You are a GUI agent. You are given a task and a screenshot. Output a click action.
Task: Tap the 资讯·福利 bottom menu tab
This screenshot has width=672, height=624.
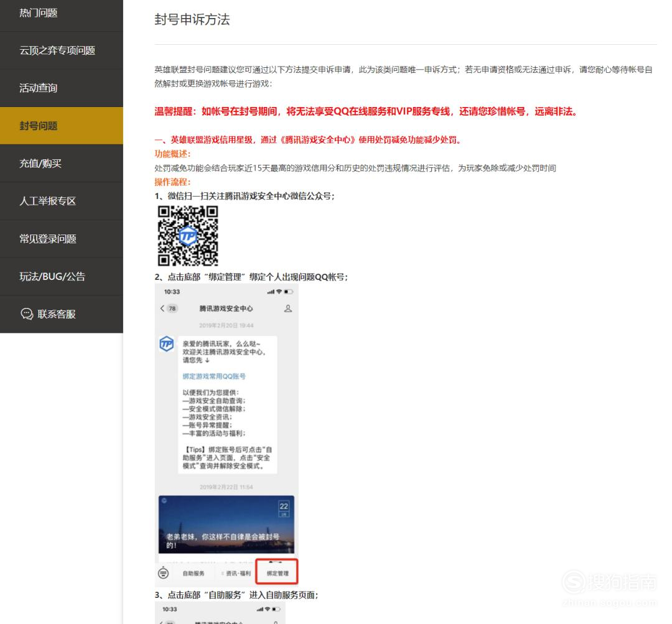[x=238, y=574]
